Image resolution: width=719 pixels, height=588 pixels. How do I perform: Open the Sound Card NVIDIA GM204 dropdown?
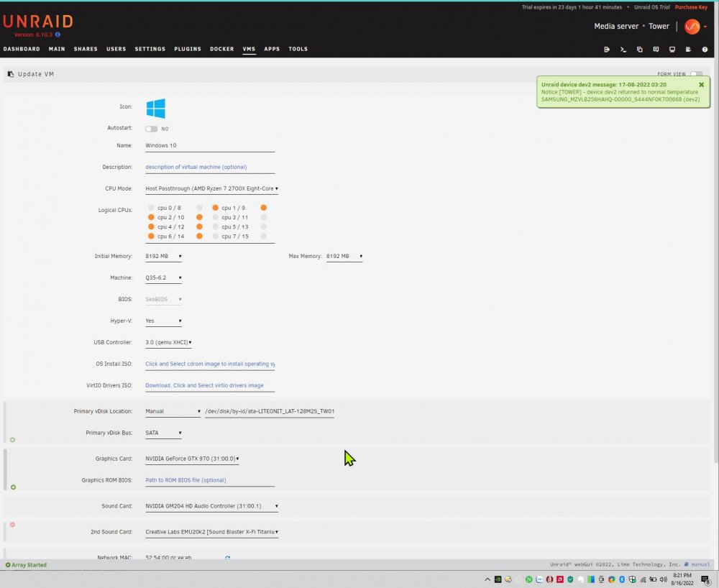point(211,506)
